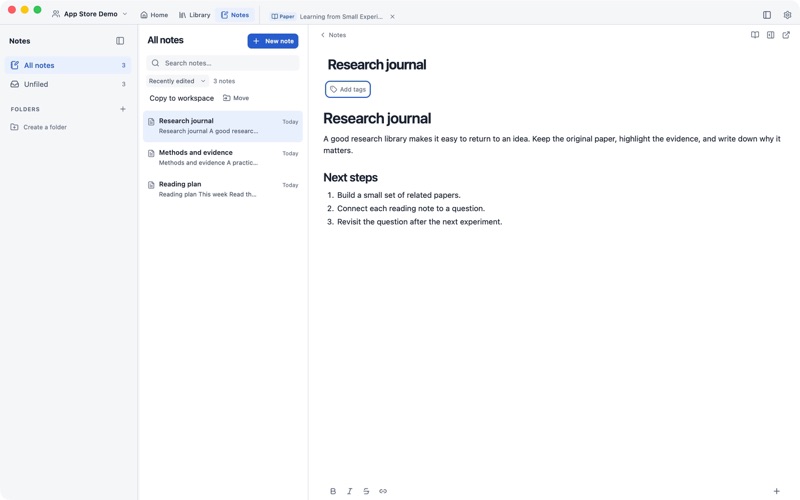800x500 pixels.
Task: Close the Learning from Small Experi... tab
Action: coord(392,16)
